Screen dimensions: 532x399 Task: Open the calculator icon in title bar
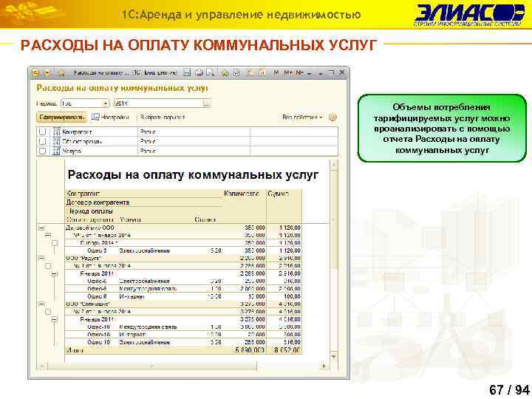(x=250, y=72)
